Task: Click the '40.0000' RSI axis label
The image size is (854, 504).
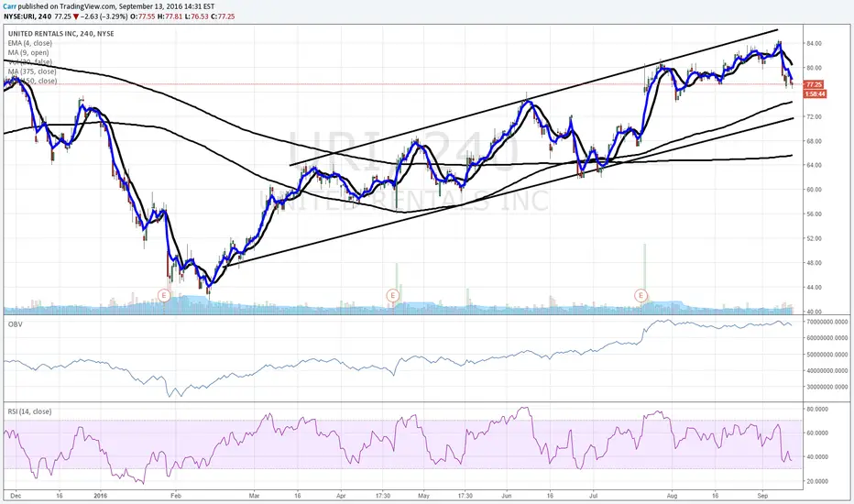Action: click(817, 457)
